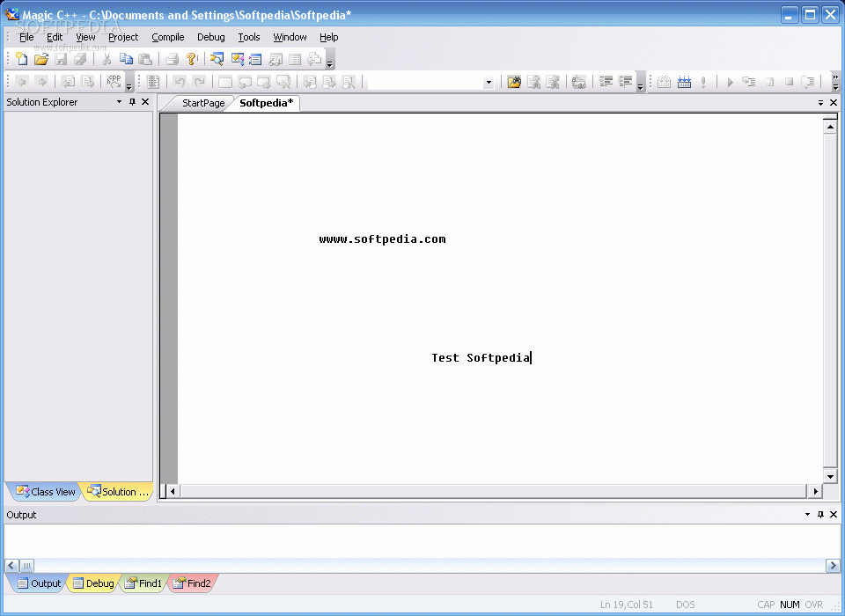The height and width of the screenshot is (616, 845).
Task: Undo the last edit with the Undo icon
Action: click(180, 82)
